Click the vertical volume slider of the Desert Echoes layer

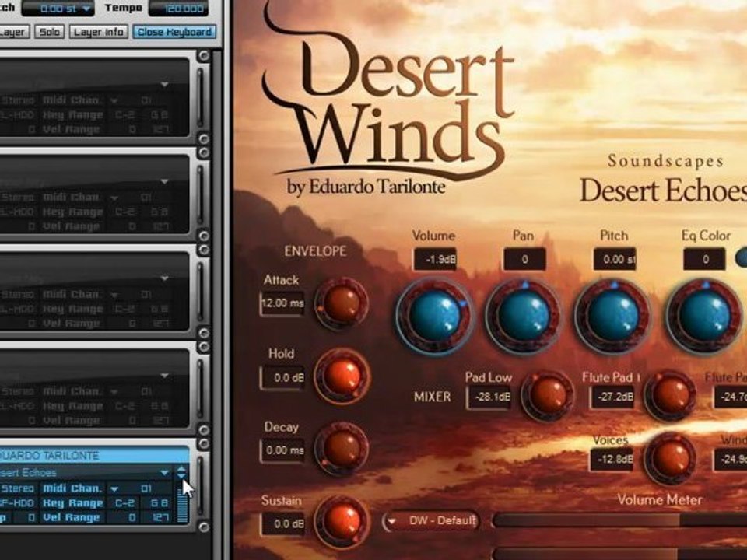[200, 485]
